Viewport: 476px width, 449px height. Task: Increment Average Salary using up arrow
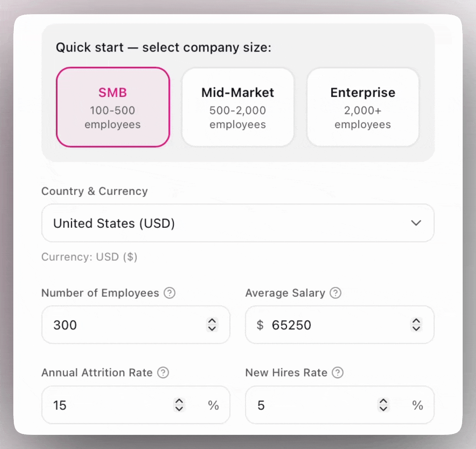click(416, 321)
